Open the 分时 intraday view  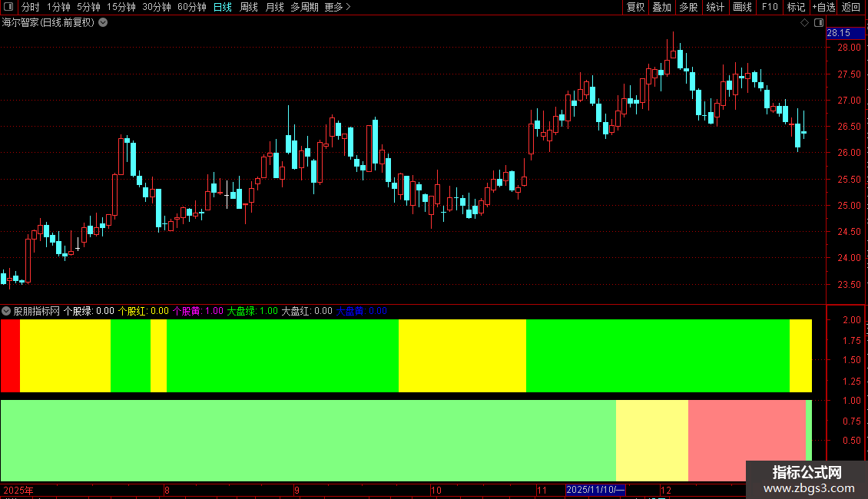click(x=31, y=7)
